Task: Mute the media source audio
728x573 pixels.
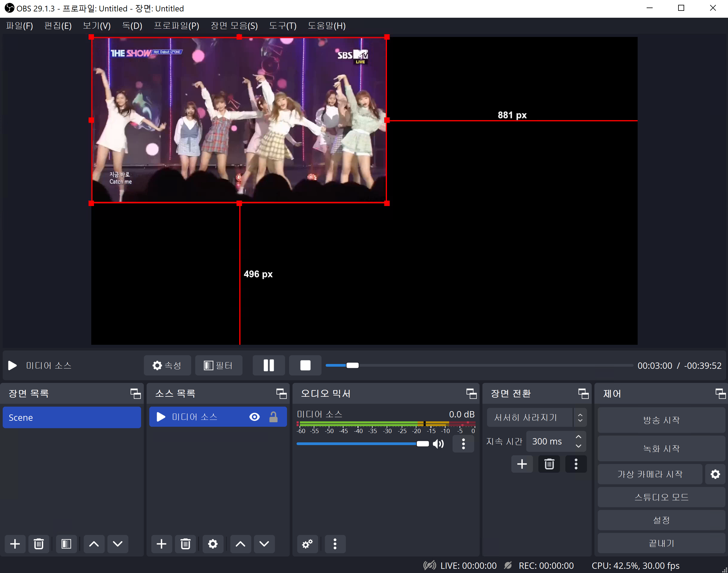Action: tap(438, 444)
